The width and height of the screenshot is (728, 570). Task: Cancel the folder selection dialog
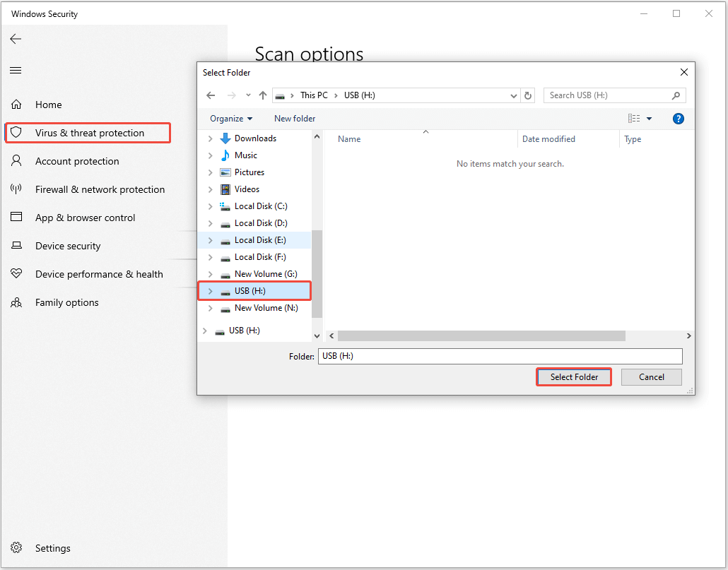[x=651, y=376]
